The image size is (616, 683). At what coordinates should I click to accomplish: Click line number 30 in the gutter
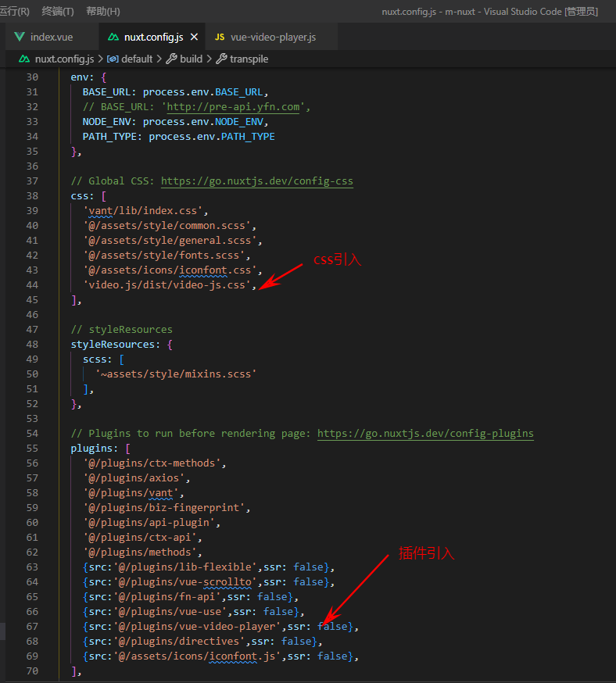coord(32,77)
